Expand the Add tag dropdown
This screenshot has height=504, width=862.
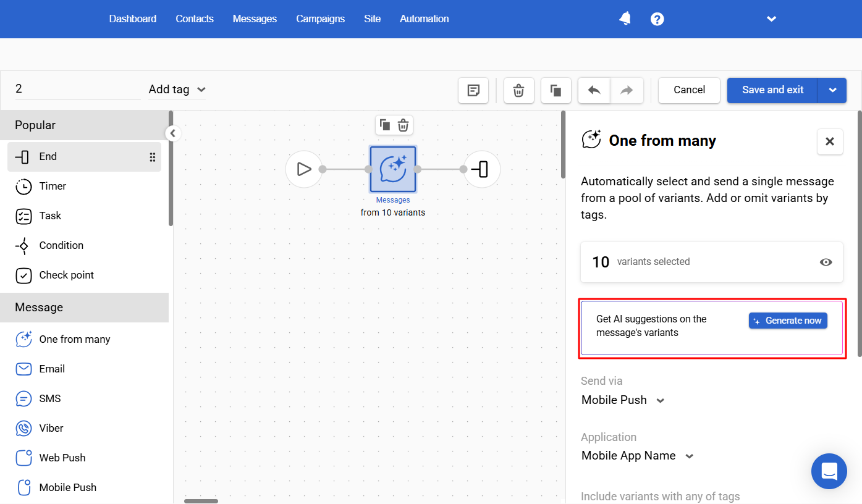pyautogui.click(x=177, y=90)
